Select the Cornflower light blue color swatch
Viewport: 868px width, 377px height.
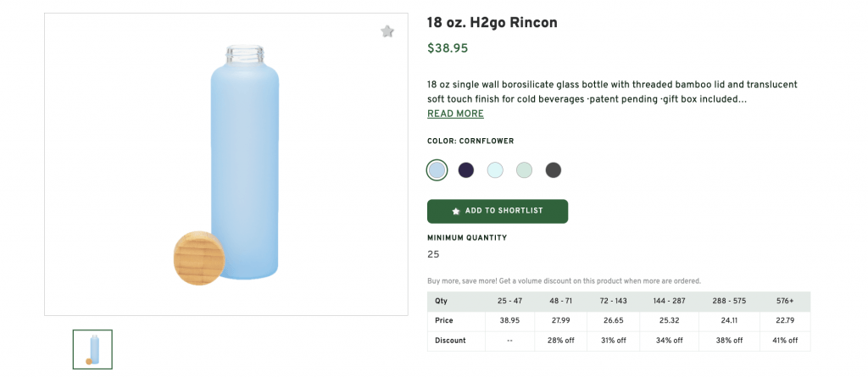pos(437,170)
